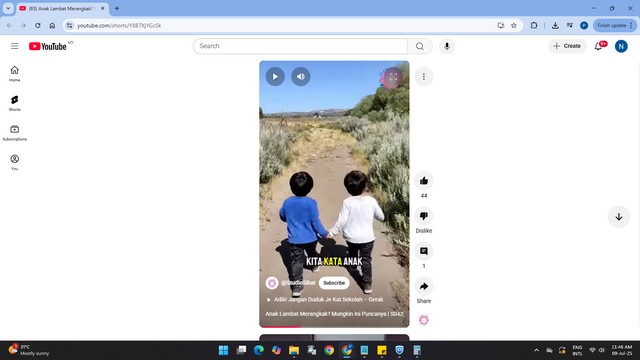Seek using the red progress bar
This screenshot has height=360, width=640.
[x=334, y=327]
